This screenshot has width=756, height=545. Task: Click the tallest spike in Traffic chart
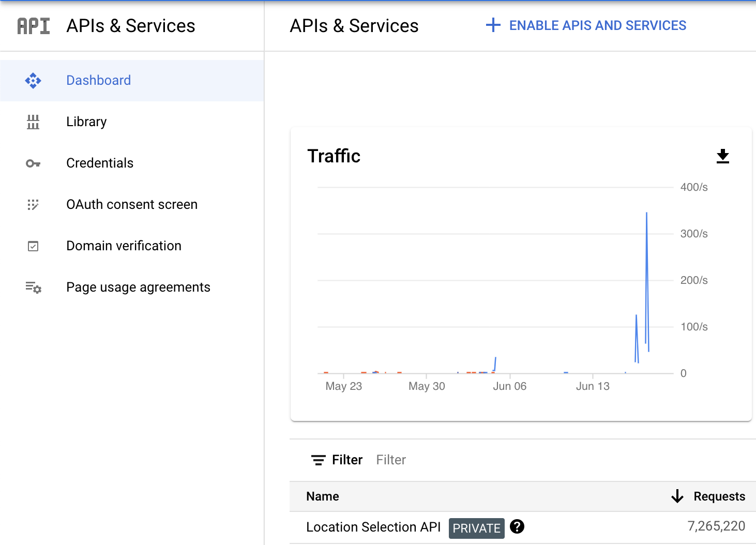[x=646, y=217]
